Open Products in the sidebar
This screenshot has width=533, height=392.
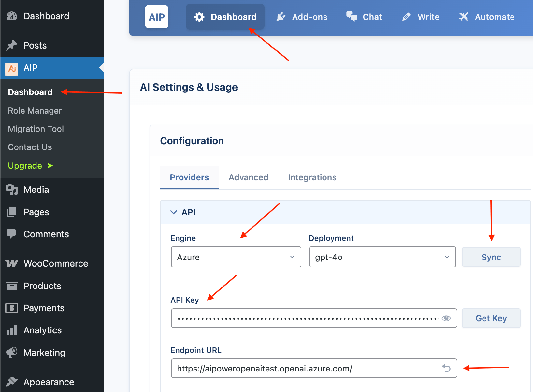point(42,286)
